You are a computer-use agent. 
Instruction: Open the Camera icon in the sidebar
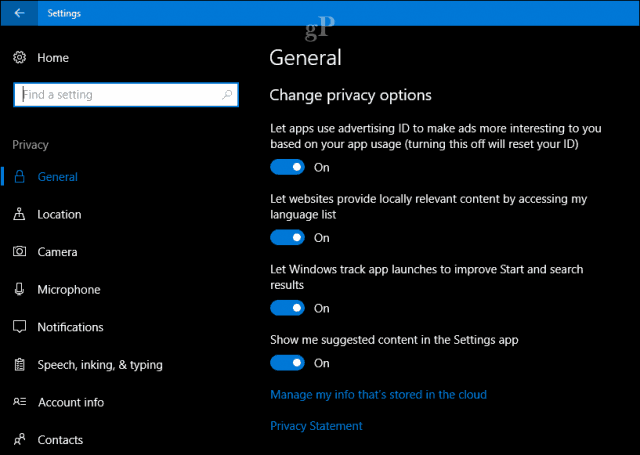pos(19,251)
